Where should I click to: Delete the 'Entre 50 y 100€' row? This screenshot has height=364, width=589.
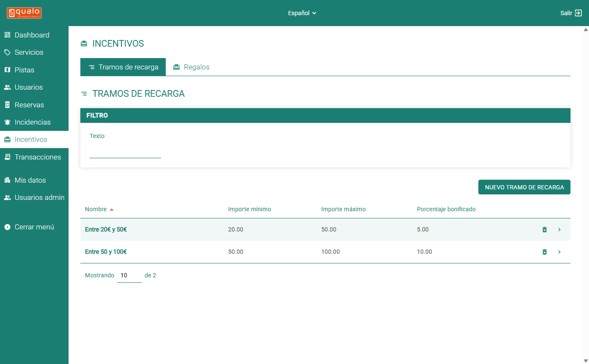[544, 252]
